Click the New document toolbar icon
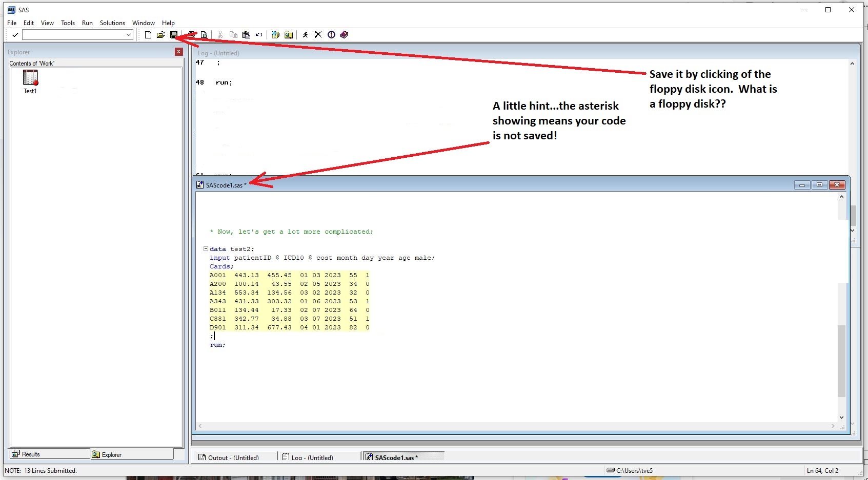 (148, 35)
